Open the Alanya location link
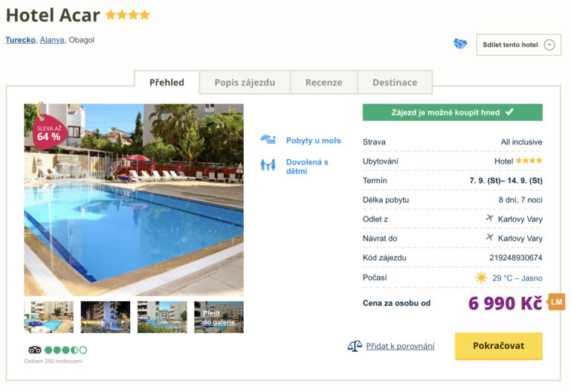 52,40
